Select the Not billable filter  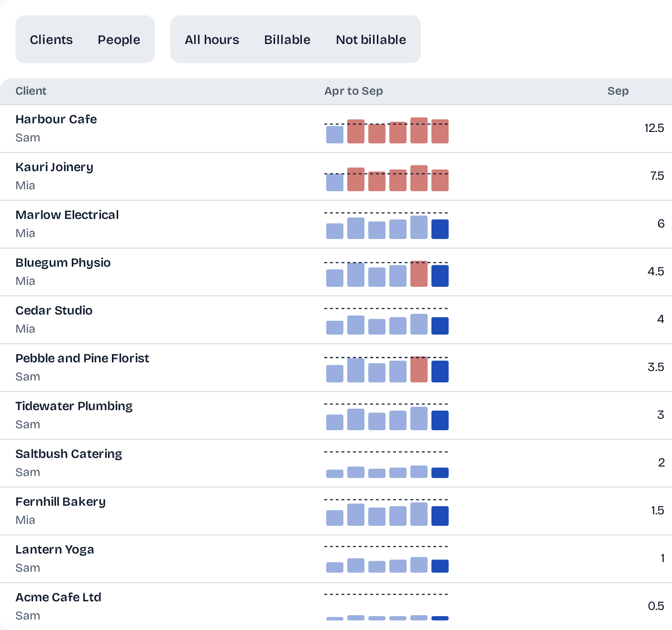click(x=371, y=40)
